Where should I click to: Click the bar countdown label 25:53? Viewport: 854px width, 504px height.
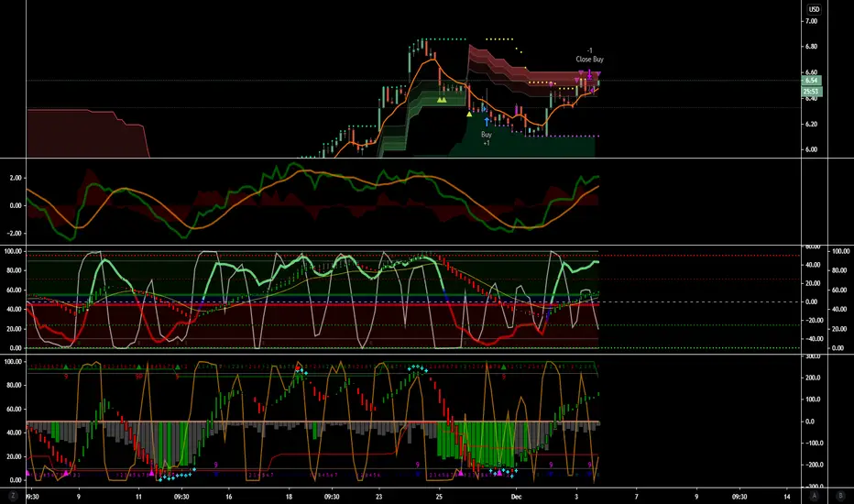[x=812, y=92]
